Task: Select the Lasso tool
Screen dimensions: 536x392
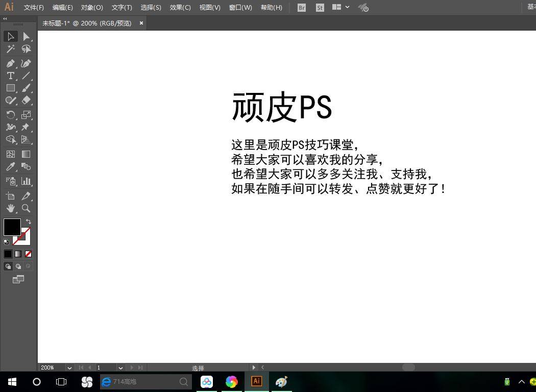Action: pyautogui.click(x=26, y=49)
